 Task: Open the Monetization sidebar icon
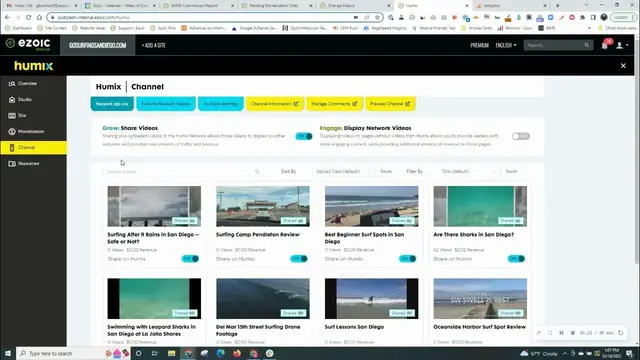pyautogui.click(x=12, y=131)
